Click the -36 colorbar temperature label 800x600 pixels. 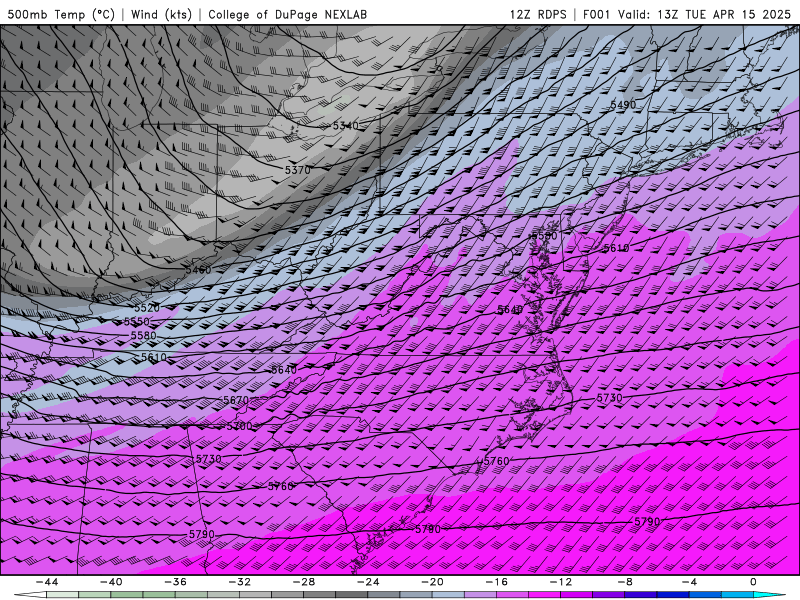pyautogui.click(x=176, y=582)
